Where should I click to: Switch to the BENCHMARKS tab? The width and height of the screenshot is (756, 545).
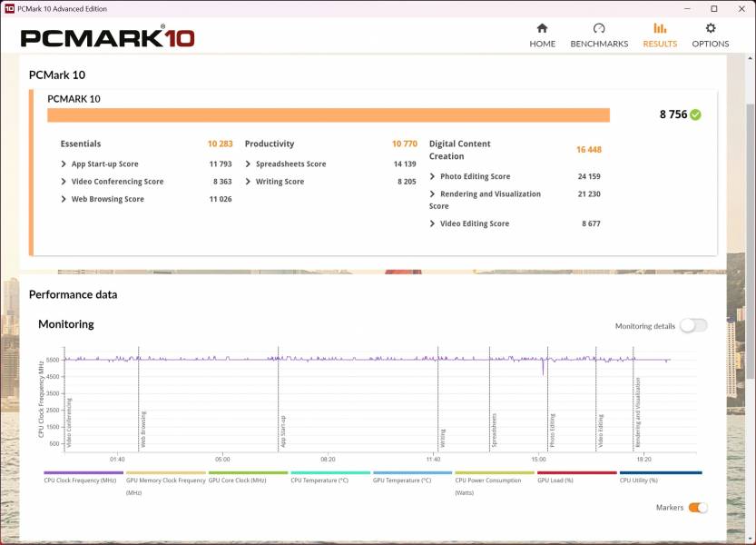[599, 44]
